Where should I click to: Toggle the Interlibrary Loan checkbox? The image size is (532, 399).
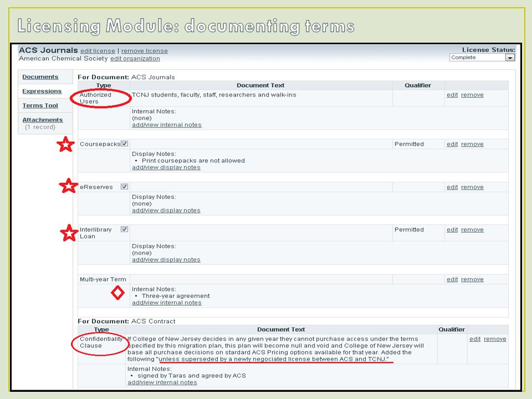125,229
